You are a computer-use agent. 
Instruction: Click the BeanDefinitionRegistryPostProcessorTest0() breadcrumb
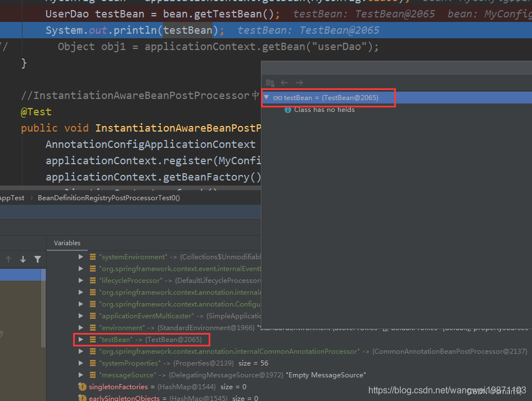[109, 198]
